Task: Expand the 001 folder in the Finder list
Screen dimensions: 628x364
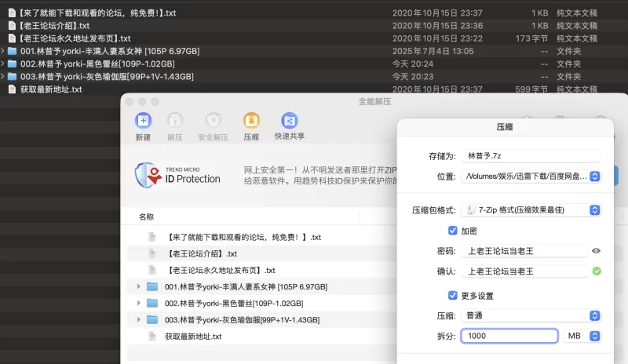Action: tap(4, 51)
